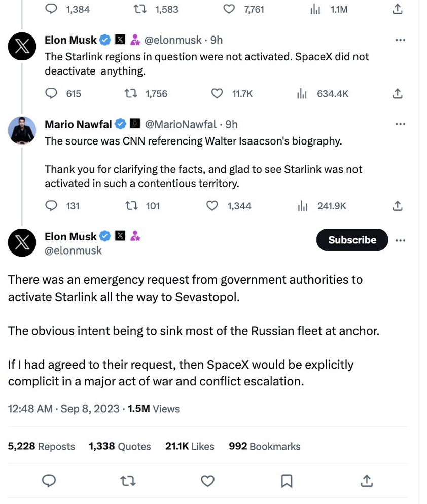Viewport: 427px width, 504px height.
Task: Like the main tweet about Sevastopol
Action: (207, 480)
